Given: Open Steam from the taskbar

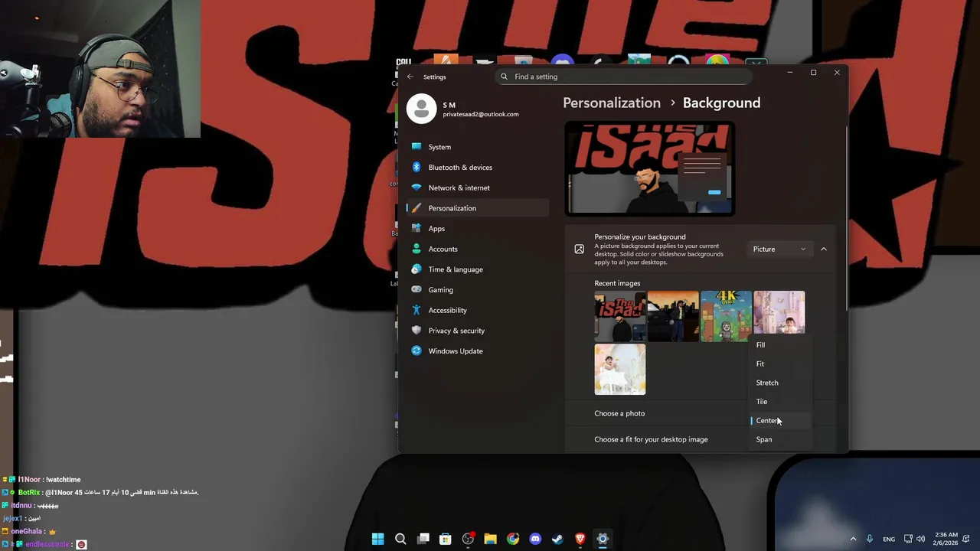Looking at the screenshot, I should click(x=557, y=539).
